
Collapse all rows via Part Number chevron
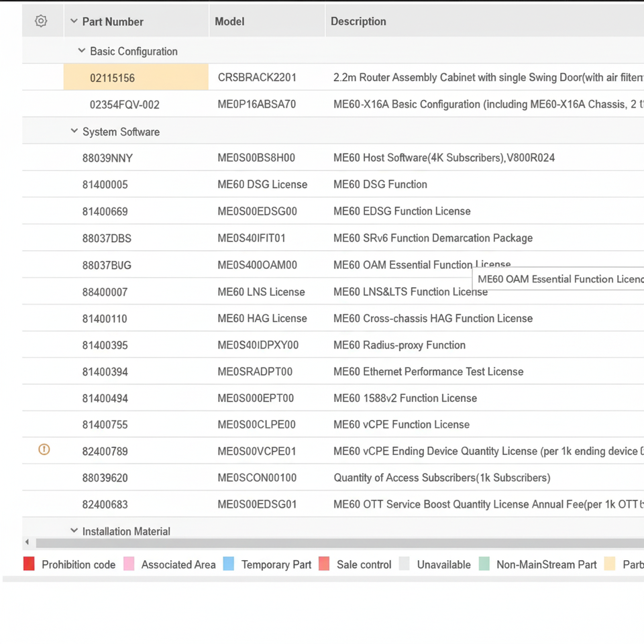pyautogui.click(x=74, y=21)
